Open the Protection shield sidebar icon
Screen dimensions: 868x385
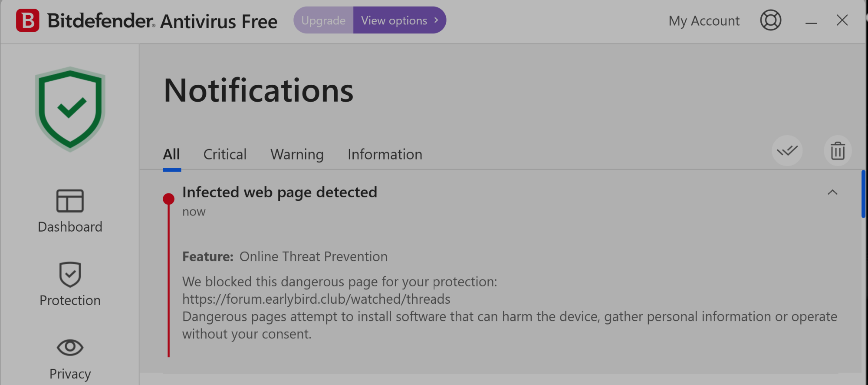70,274
